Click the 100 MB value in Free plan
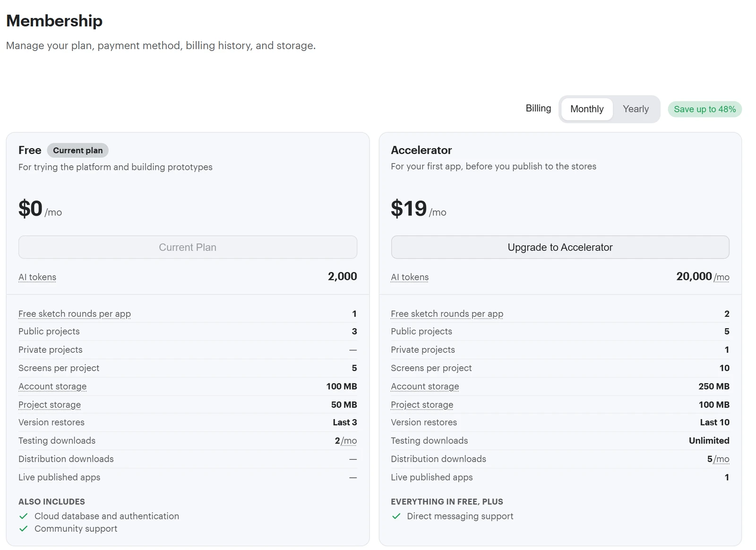Screen dimensions: 756x550 (x=342, y=386)
